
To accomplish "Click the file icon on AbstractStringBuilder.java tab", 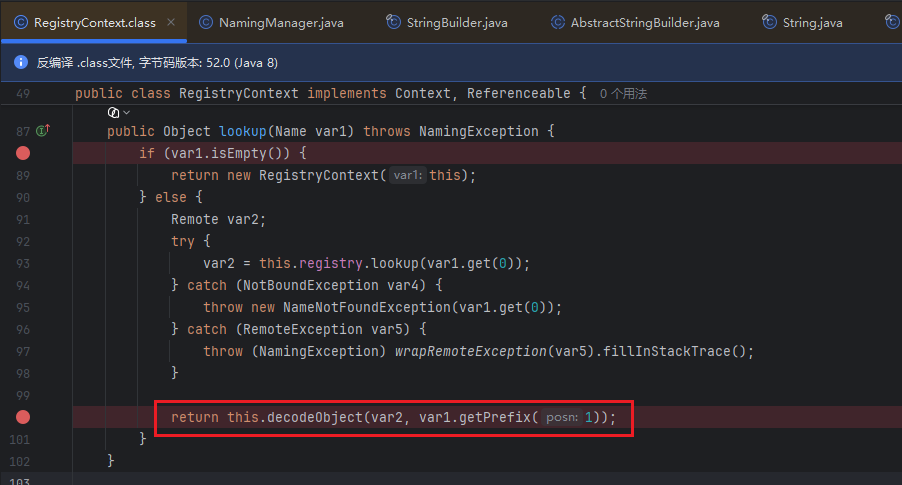I will pyautogui.click(x=557, y=22).
